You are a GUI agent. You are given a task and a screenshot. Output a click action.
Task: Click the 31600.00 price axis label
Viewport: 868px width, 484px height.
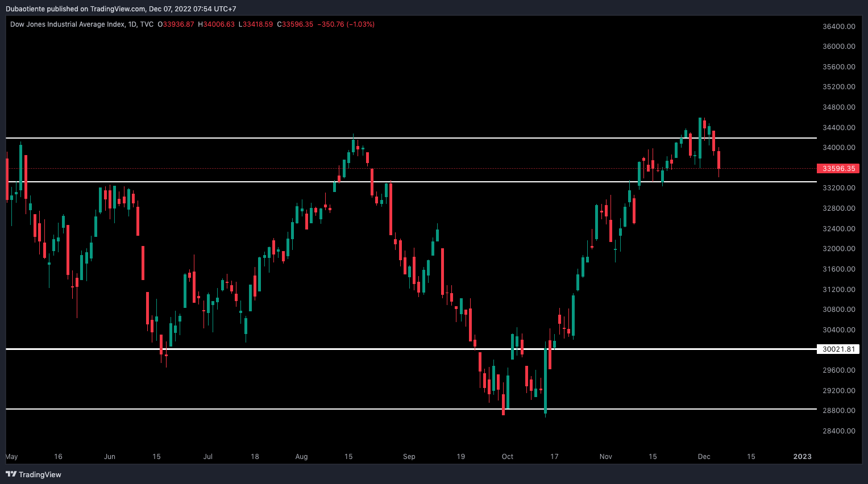point(838,269)
